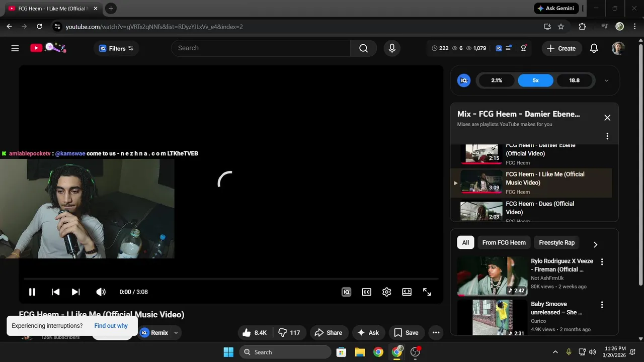Image resolution: width=644 pixels, height=362 pixels.
Task: Open the vidIQ list icon with blue dot
Action: pyautogui.click(x=508, y=48)
